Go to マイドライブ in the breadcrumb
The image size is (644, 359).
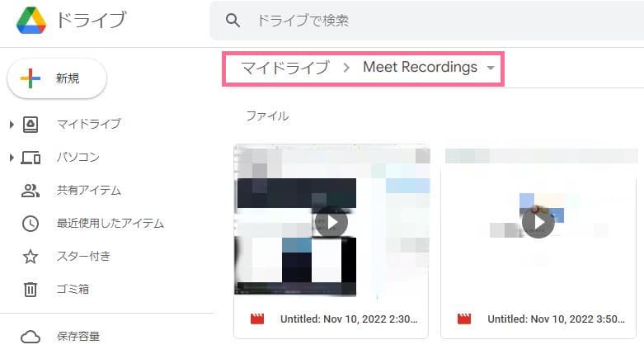285,68
